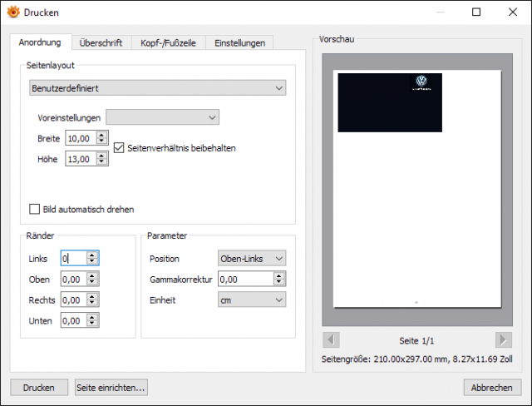The height and width of the screenshot is (406, 532).
Task: Decrease Gammakorrektur with down arrow
Action: click(279, 282)
